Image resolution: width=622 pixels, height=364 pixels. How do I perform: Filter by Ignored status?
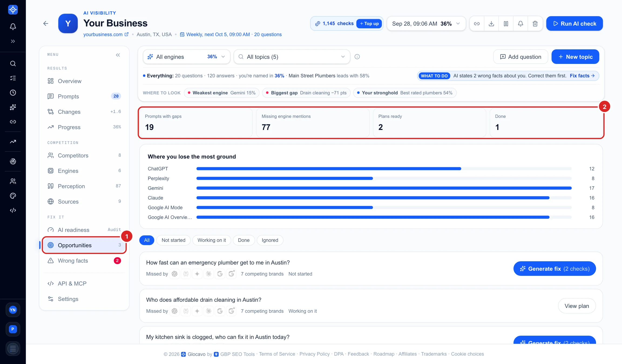point(270,240)
